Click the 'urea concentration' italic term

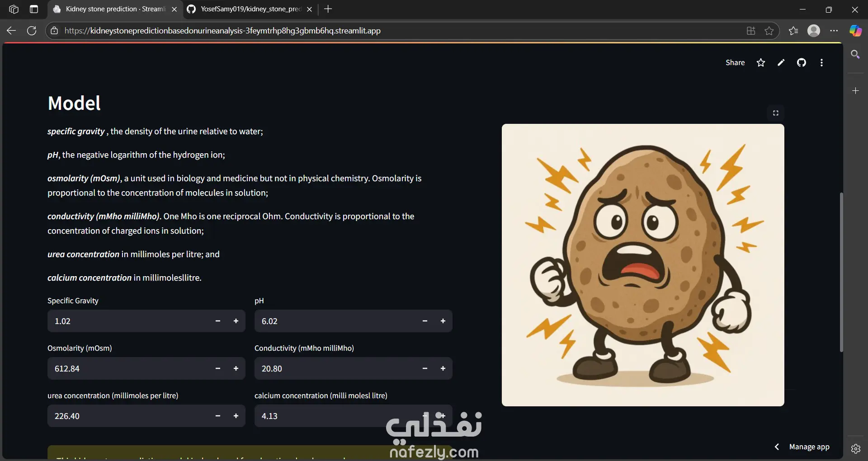83,254
